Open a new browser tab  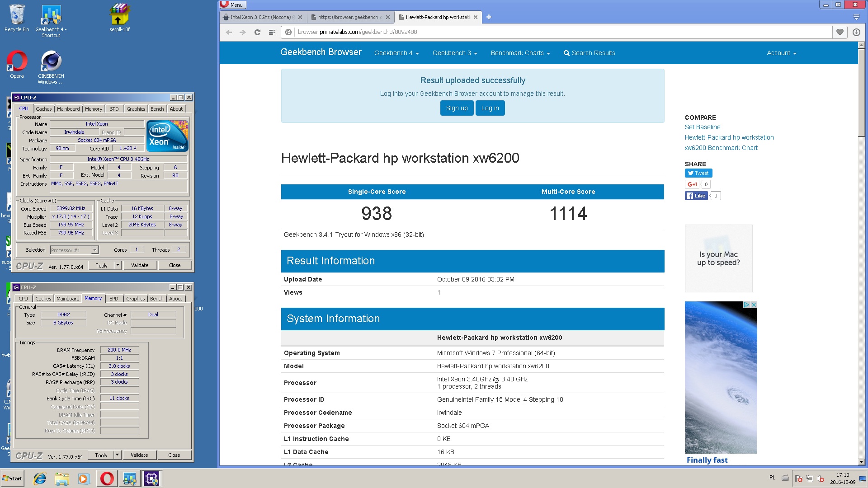click(489, 17)
